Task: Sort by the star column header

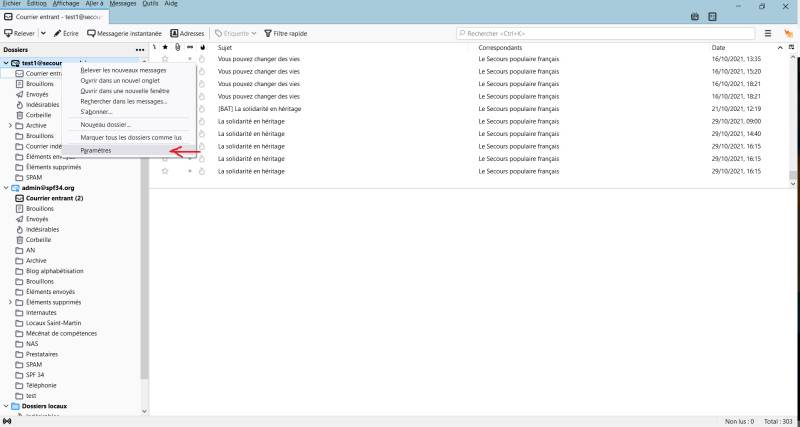Action: (165, 47)
